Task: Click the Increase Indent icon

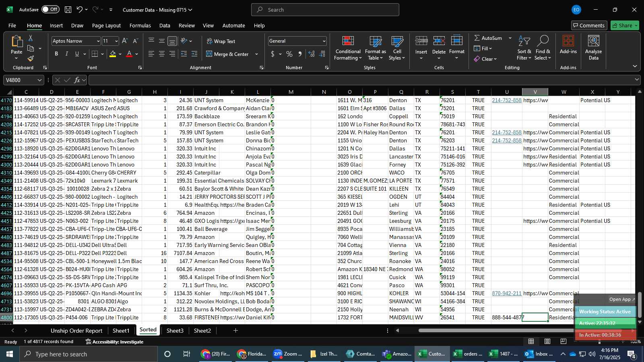Action: (194, 54)
